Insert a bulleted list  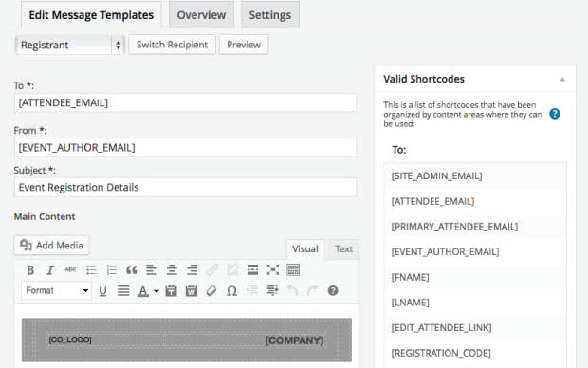coord(91,270)
